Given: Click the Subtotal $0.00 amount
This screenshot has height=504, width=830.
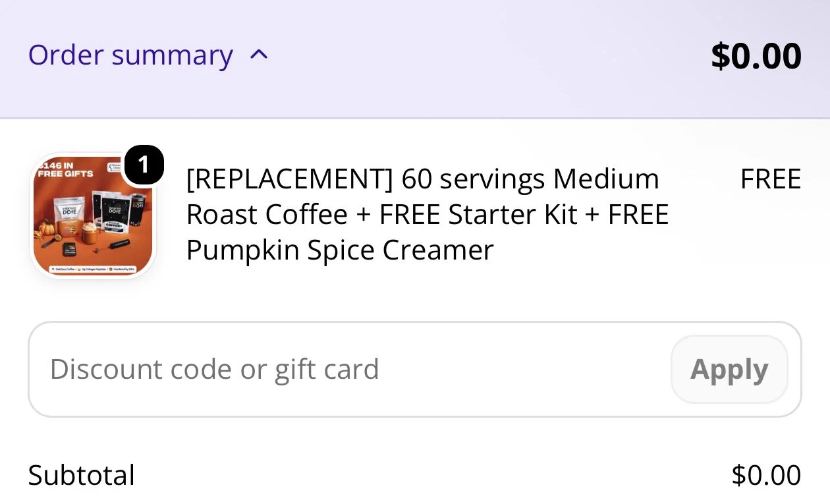Looking at the screenshot, I should tap(766, 475).
